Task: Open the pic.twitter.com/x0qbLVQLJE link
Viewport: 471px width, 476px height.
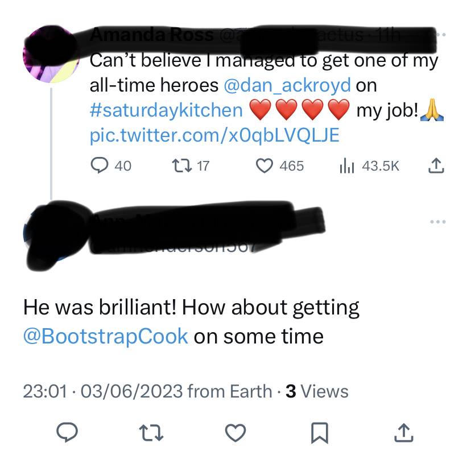Action: (x=214, y=135)
